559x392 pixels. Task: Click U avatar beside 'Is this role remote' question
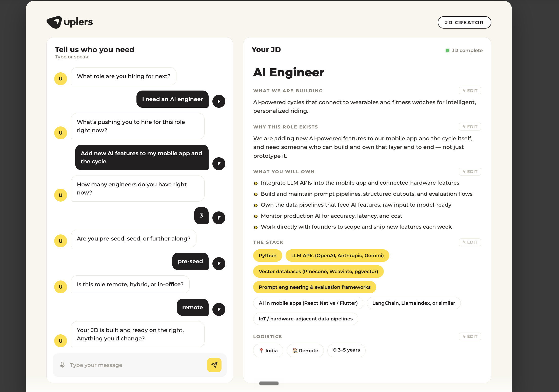coord(61,287)
